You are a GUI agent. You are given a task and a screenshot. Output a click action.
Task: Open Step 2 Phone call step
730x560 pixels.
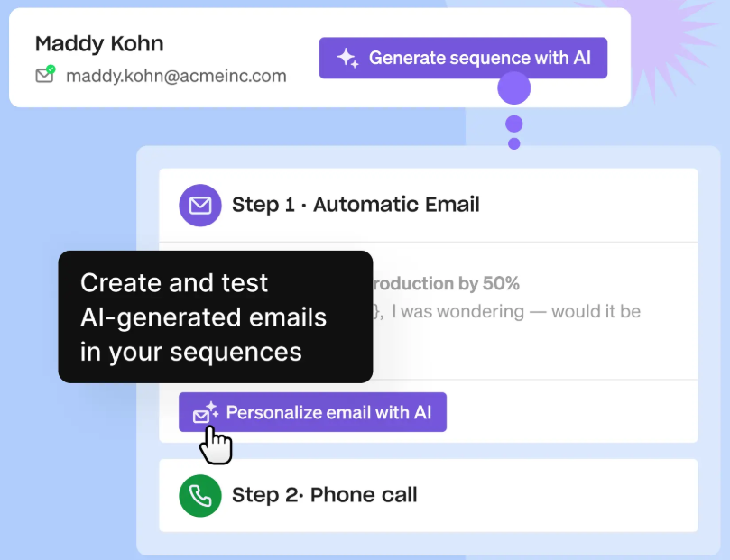pyautogui.click(x=429, y=495)
